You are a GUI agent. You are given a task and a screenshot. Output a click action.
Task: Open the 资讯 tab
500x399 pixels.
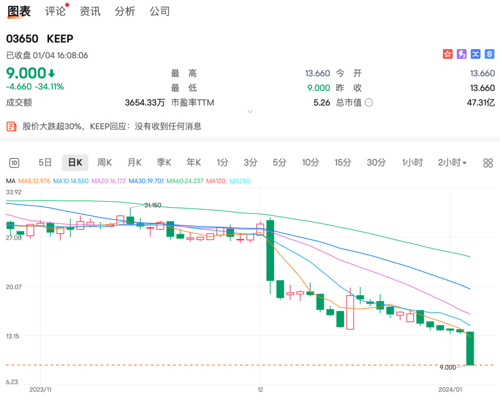click(x=90, y=11)
